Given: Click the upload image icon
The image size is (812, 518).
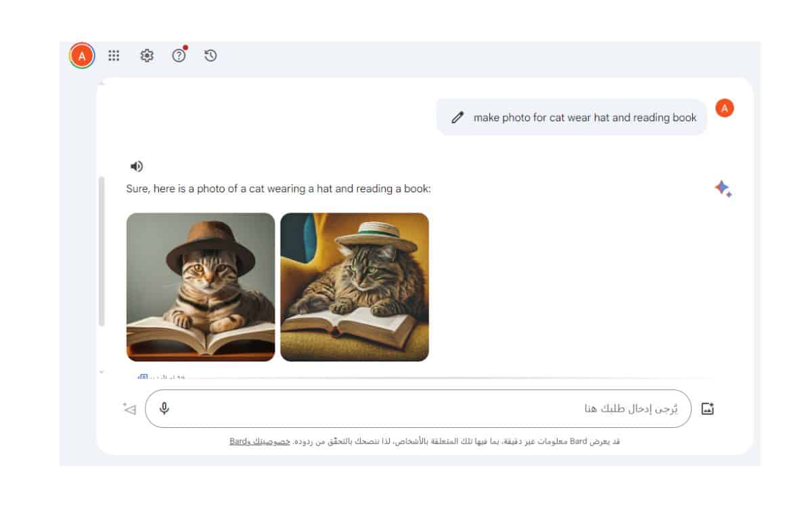Looking at the screenshot, I should tap(708, 409).
